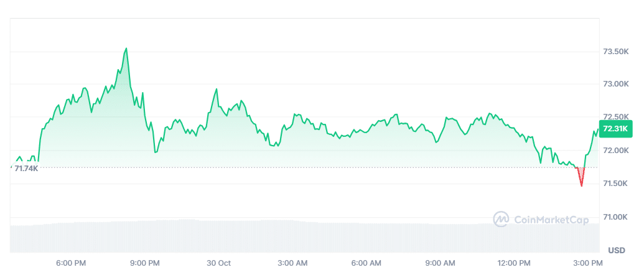Click the 30 Oct date marker

pyautogui.click(x=218, y=263)
